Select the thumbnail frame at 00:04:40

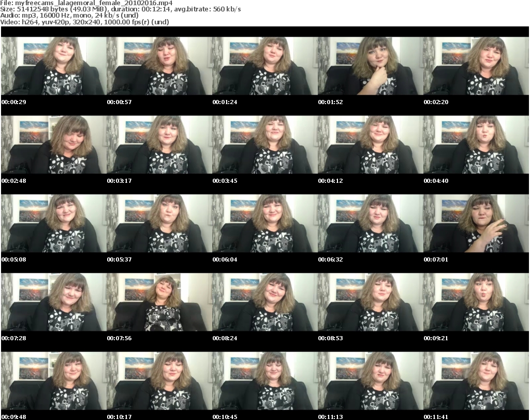tap(476, 144)
